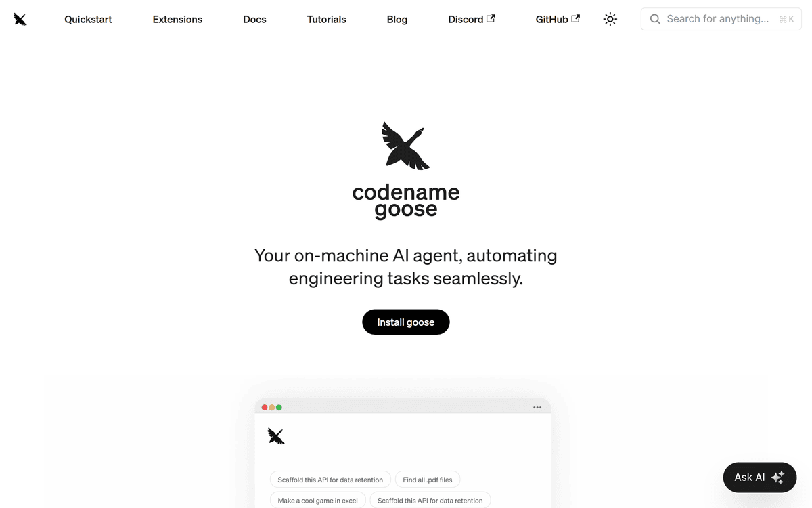Screen dimensions: 812x508
Task: Go to the Extensions page
Action: 177,20
